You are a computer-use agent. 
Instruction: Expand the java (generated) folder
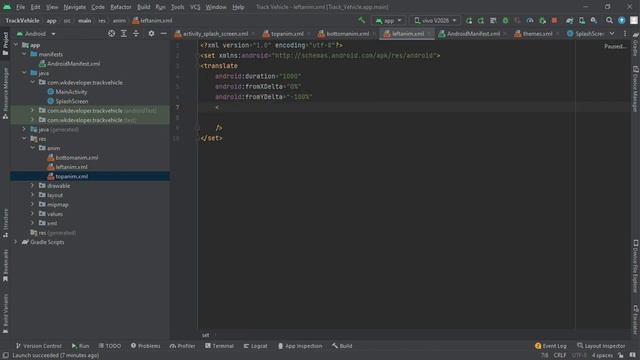click(x=24, y=129)
